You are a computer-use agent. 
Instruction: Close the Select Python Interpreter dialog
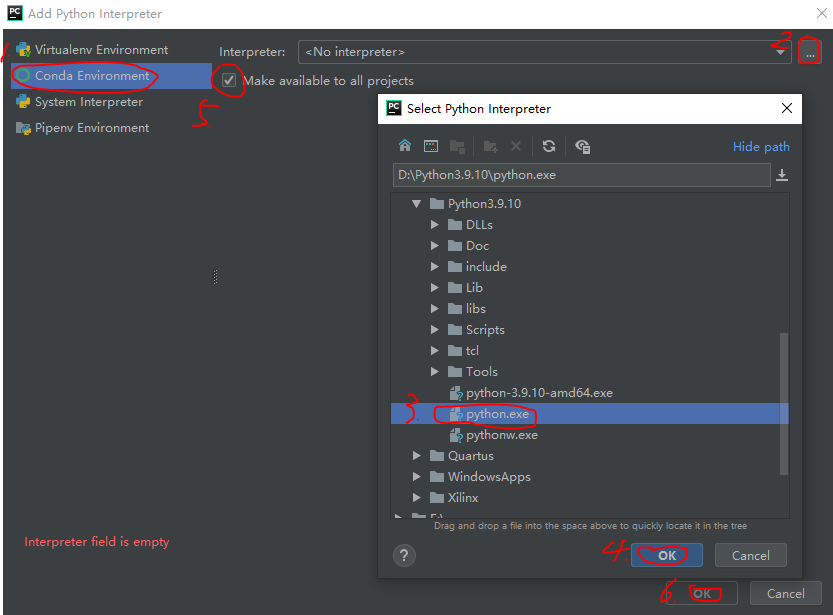[x=787, y=108]
